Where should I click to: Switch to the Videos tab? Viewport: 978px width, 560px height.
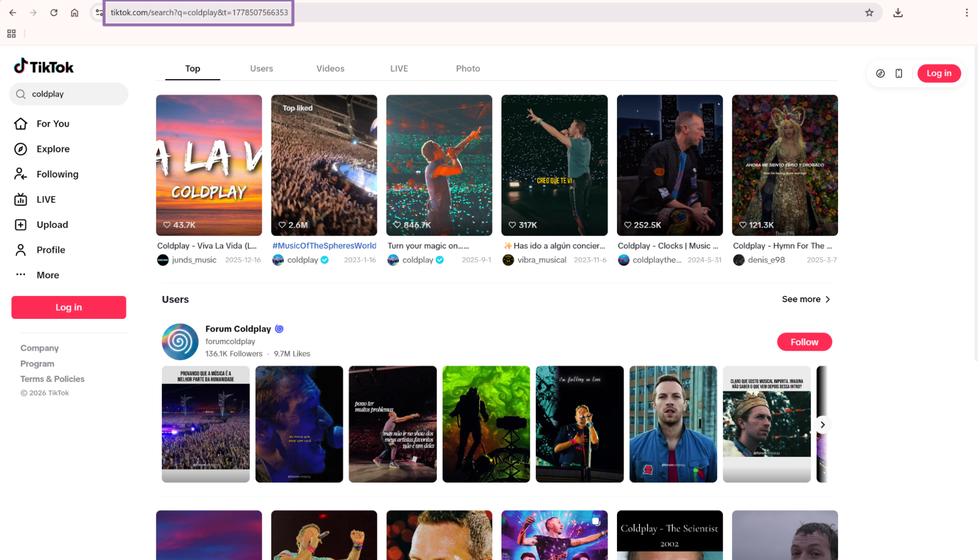pos(330,68)
